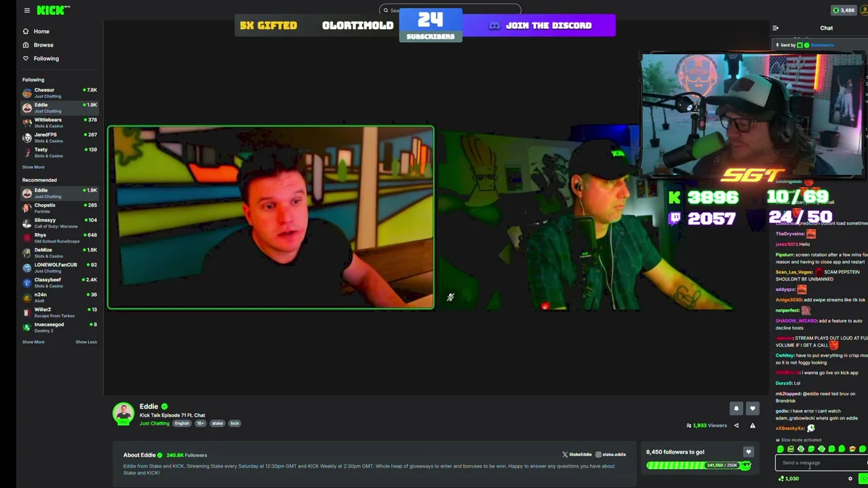Open Cheesur's channel in Following list
Image resolution: width=868 pixels, height=488 pixels.
60,93
